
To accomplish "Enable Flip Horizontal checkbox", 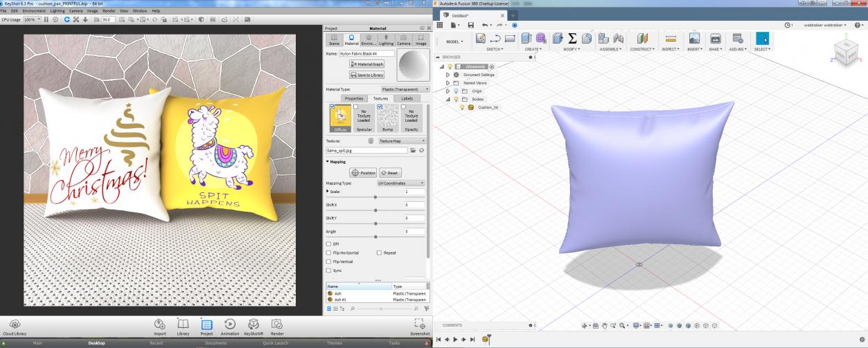I will pos(328,253).
